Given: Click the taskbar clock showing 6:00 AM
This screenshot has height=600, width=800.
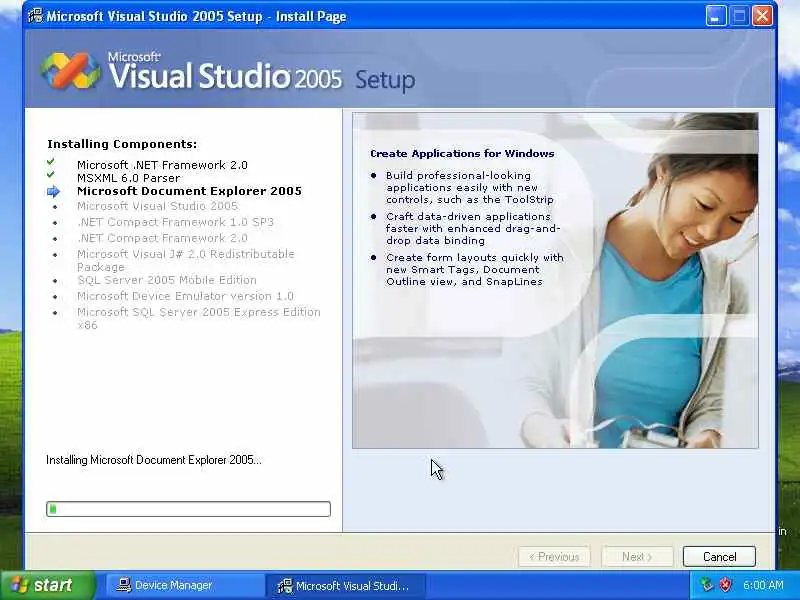Looking at the screenshot, I should 763,585.
